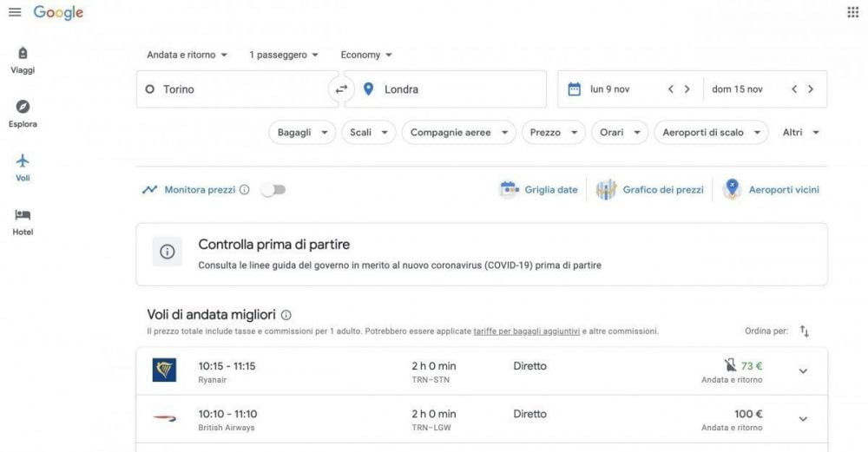Show info about Voli di andata migliori
This screenshot has width=868, height=452.
pyautogui.click(x=286, y=315)
